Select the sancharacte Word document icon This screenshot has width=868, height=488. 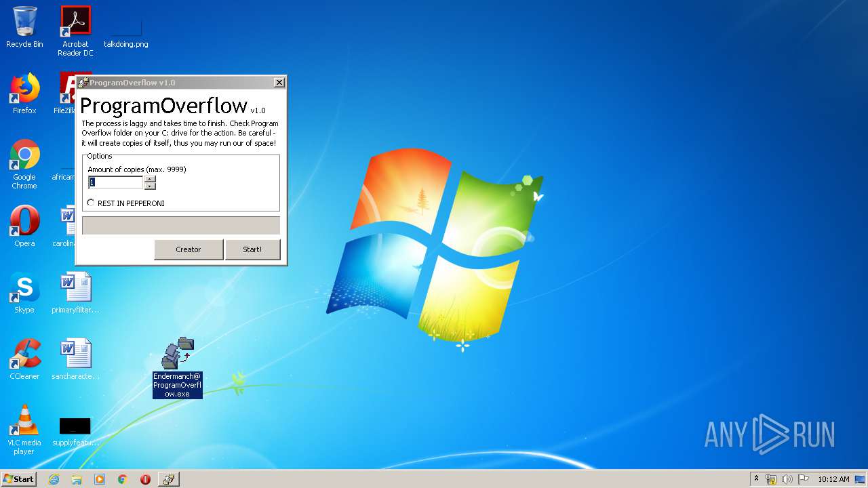(x=75, y=360)
